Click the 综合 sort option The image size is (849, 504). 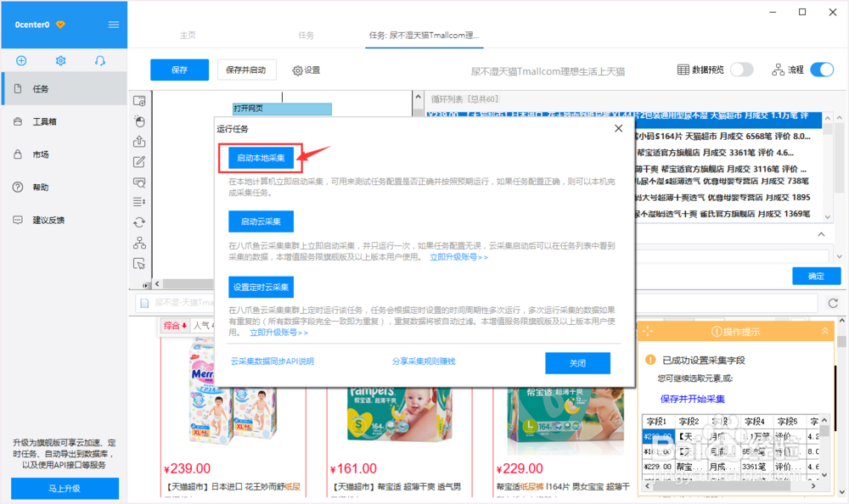pyautogui.click(x=176, y=325)
